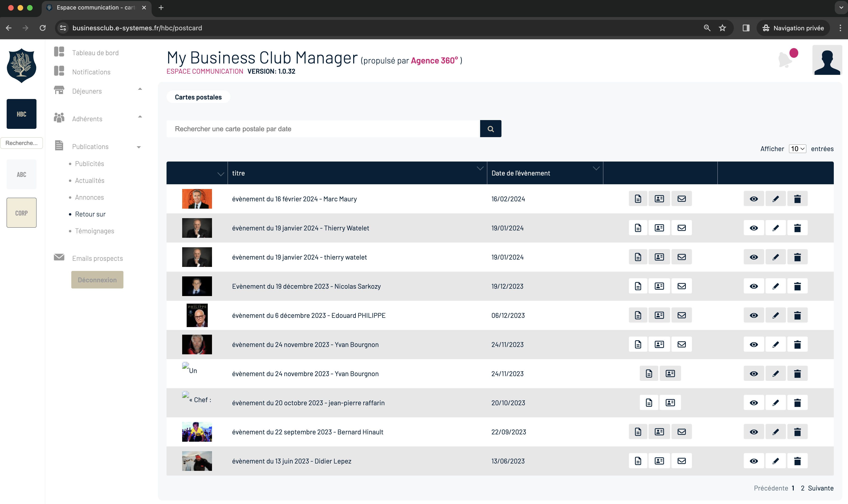Open contact card icon for Didier Lepez
848x504 pixels.
pyautogui.click(x=659, y=461)
